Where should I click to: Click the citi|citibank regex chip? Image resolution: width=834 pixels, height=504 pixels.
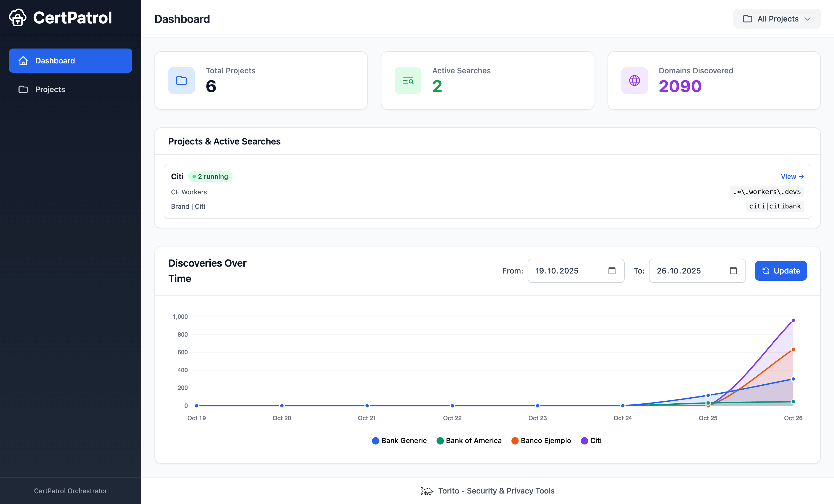click(x=774, y=206)
